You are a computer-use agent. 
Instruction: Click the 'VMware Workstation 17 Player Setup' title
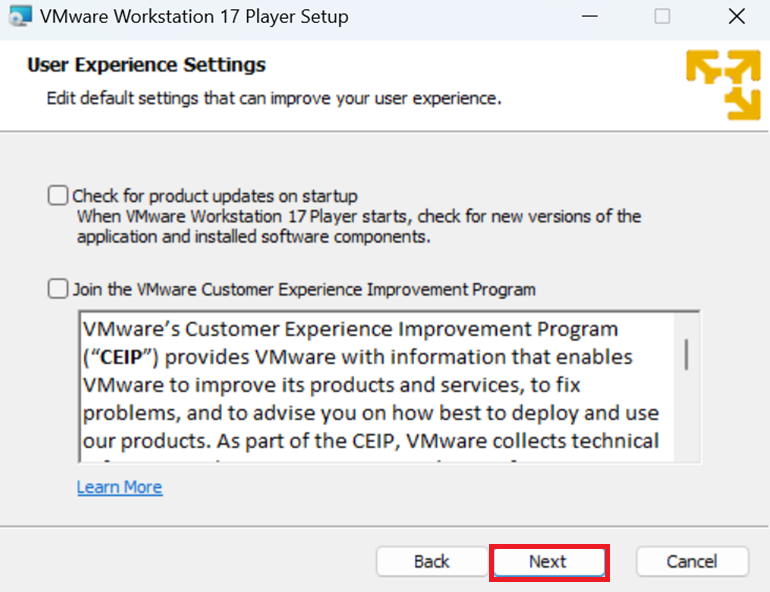pos(194,17)
